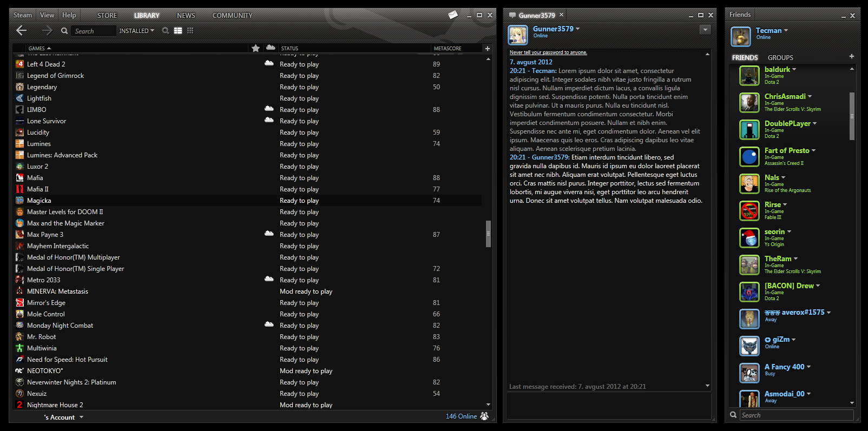
Task: Switch to the GROUPS tab
Action: click(780, 58)
